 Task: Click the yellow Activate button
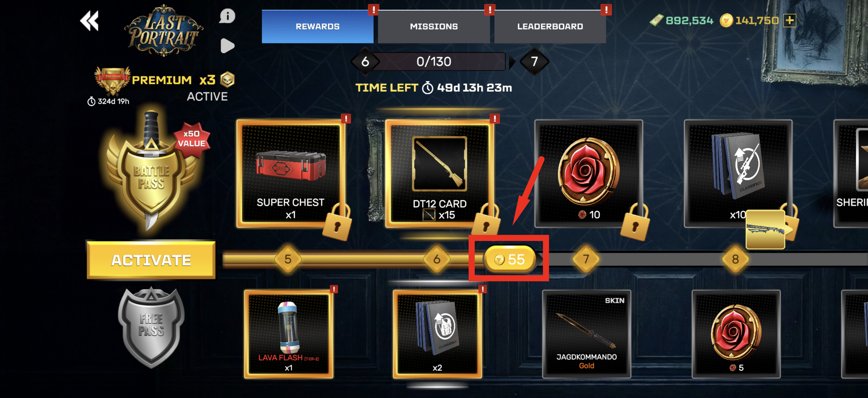click(151, 260)
